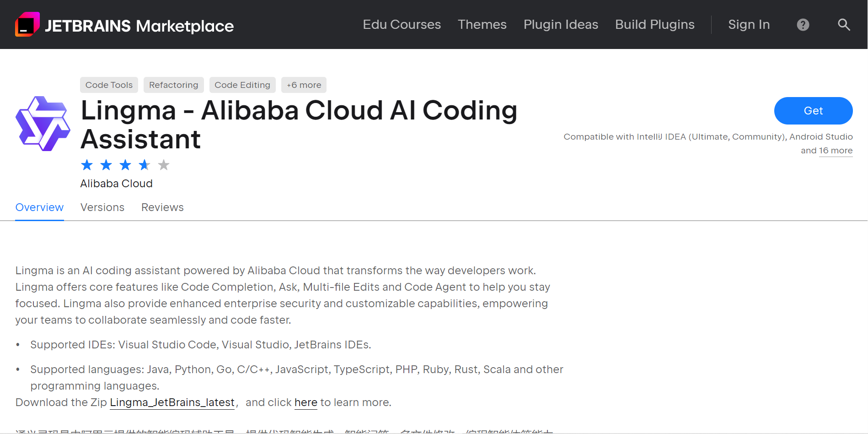Select the Code Editing tag
Viewport: 868px width, 434px height.
[x=242, y=85]
